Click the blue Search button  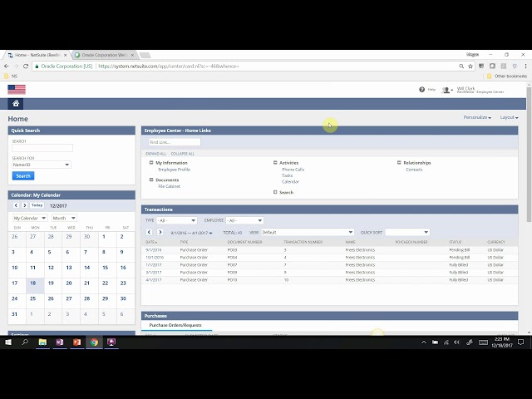[23, 175]
